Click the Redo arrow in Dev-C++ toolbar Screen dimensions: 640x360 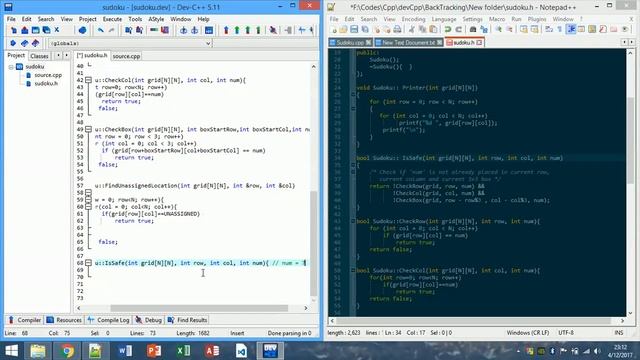[111, 30]
